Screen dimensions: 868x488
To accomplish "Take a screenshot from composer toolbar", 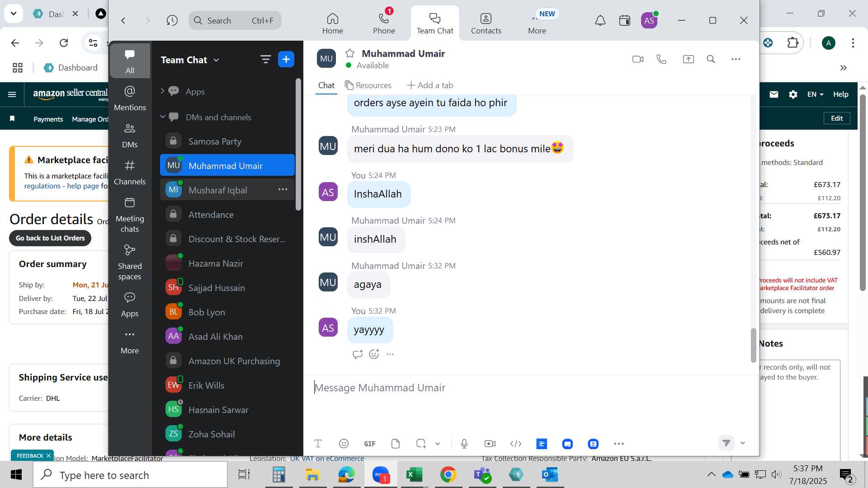I will [421, 444].
